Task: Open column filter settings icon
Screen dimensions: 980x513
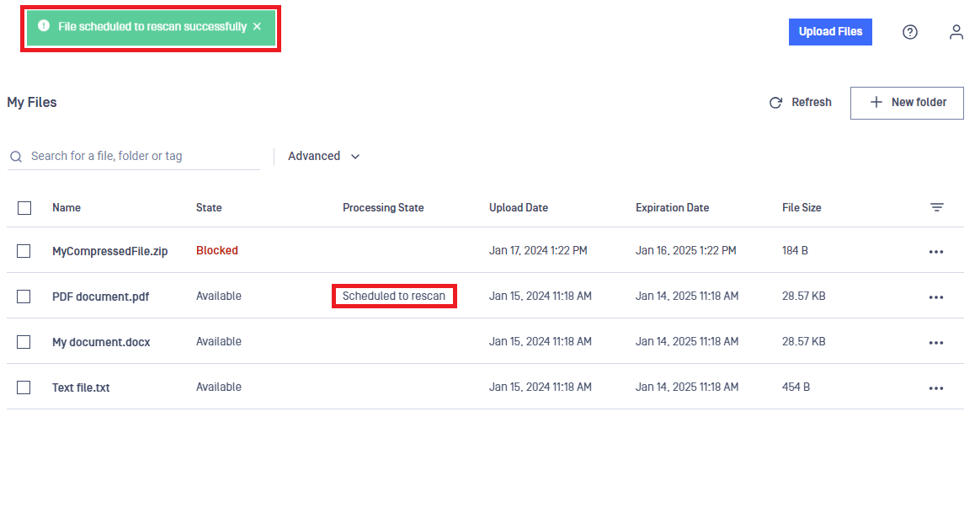Action: (x=936, y=207)
